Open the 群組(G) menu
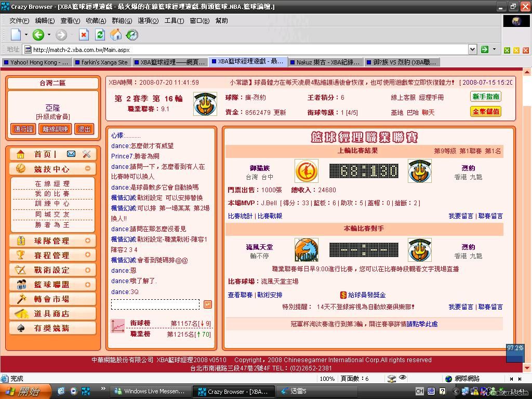This screenshot has width=532, height=399. coord(122,21)
